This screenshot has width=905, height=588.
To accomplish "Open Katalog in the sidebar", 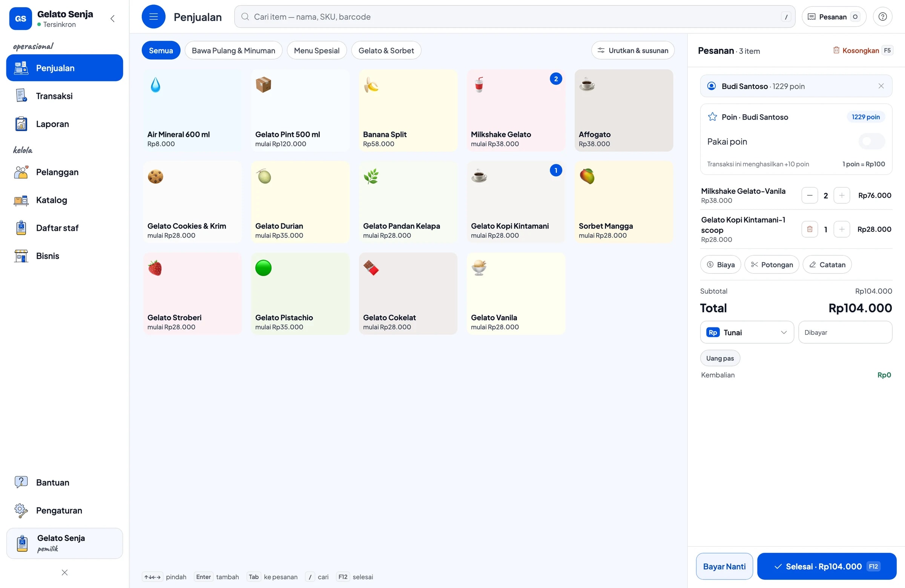I will (64, 200).
